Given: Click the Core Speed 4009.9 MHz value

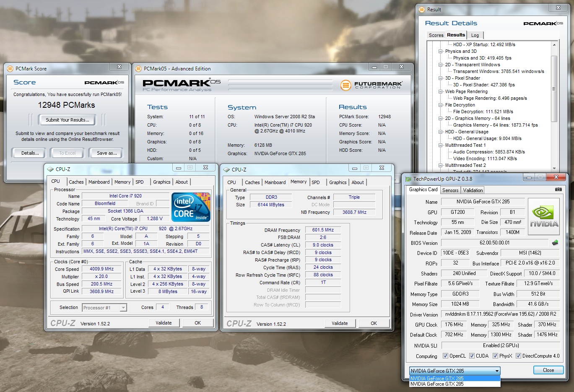Looking at the screenshot, I should (102, 269).
